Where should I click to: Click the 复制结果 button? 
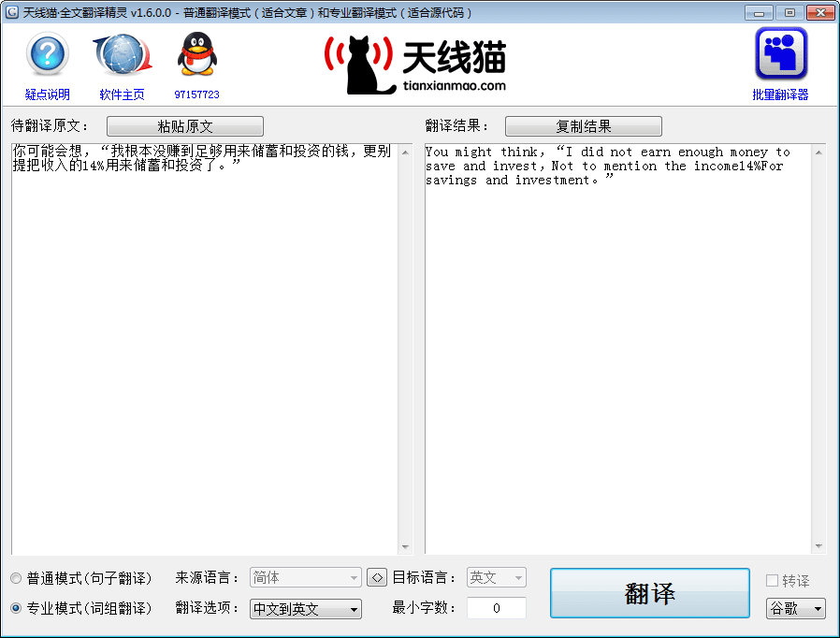coord(584,126)
